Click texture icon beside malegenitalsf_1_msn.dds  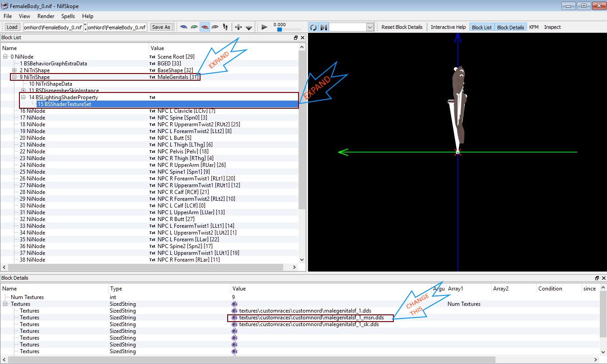click(x=234, y=318)
